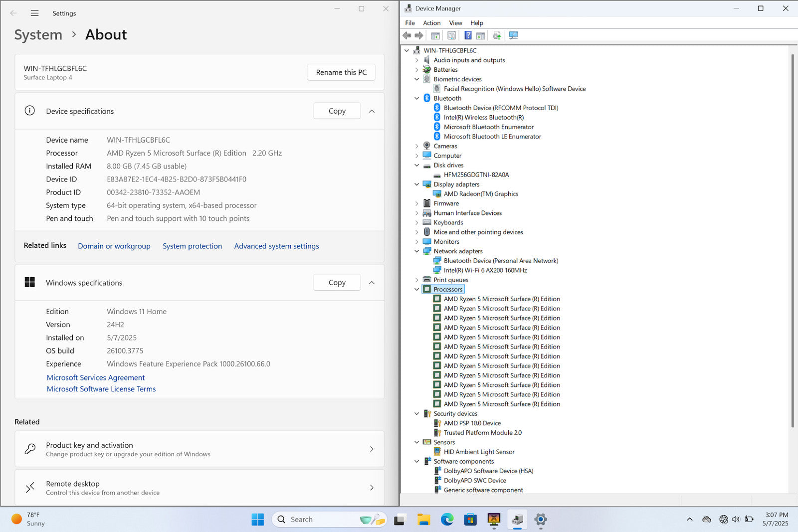Image resolution: width=798 pixels, height=532 pixels.
Task: Go back using the Settings back arrow
Action: [13, 13]
